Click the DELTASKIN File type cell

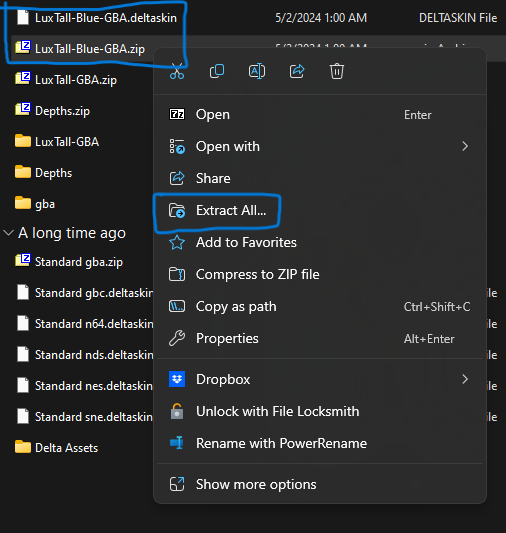(x=458, y=18)
